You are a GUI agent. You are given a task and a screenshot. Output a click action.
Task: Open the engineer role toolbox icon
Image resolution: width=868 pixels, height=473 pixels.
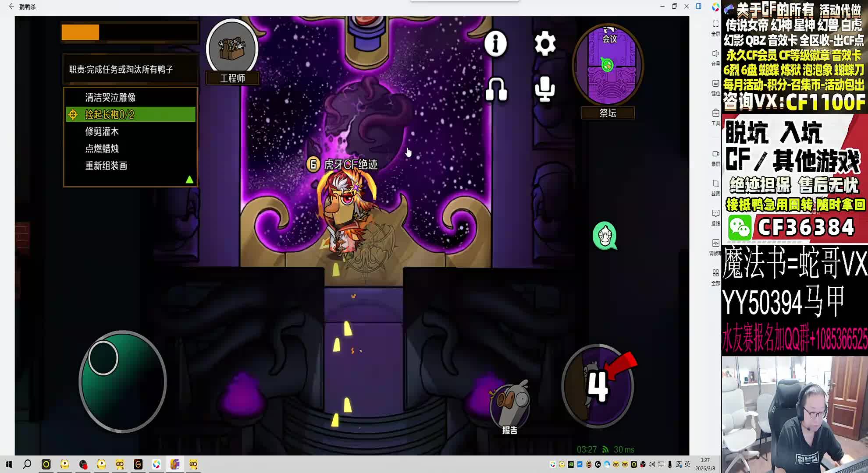pyautogui.click(x=232, y=48)
